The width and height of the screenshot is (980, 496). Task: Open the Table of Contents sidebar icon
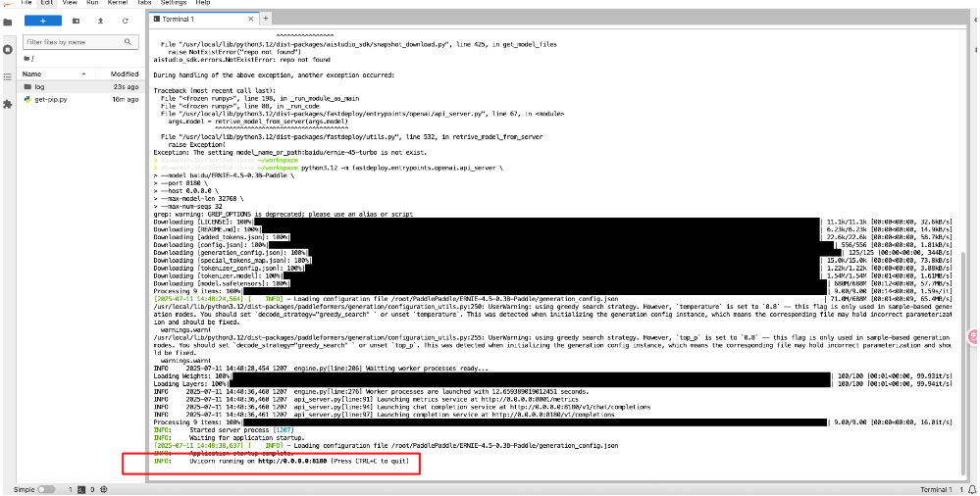click(8, 76)
